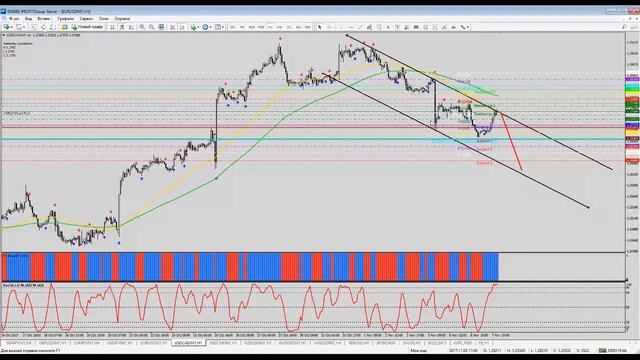Open the Сервис menu
This screenshot has height=360, width=640.
pyautogui.click(x=86, y=19)
